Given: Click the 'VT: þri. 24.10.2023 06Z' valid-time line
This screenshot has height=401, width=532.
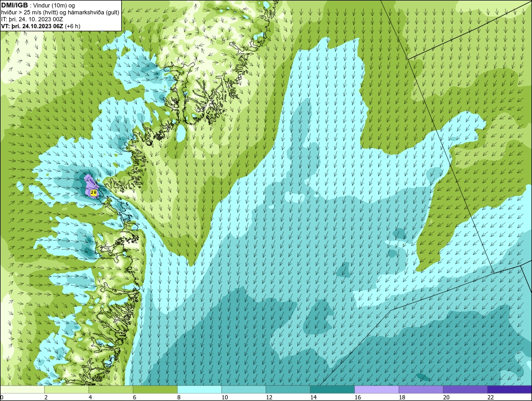Looking at the screenshot, I should (41, 26).
